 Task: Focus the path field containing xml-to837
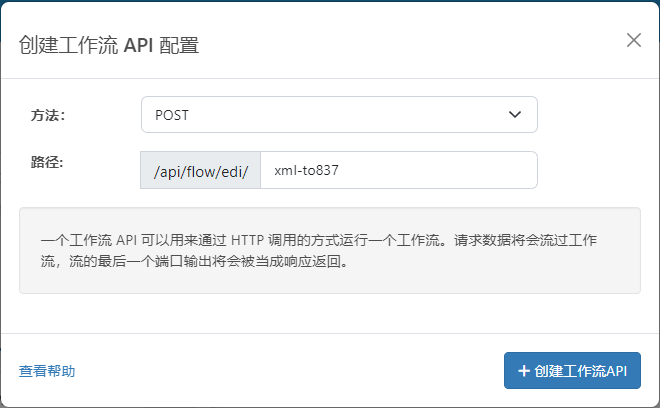pyautogui.click(x=398, y=170)
